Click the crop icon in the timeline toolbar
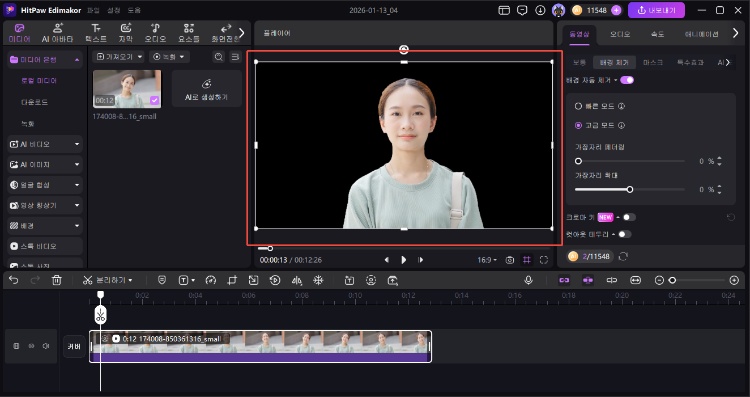This screenshot has height=397, width=750. point(232,280)
